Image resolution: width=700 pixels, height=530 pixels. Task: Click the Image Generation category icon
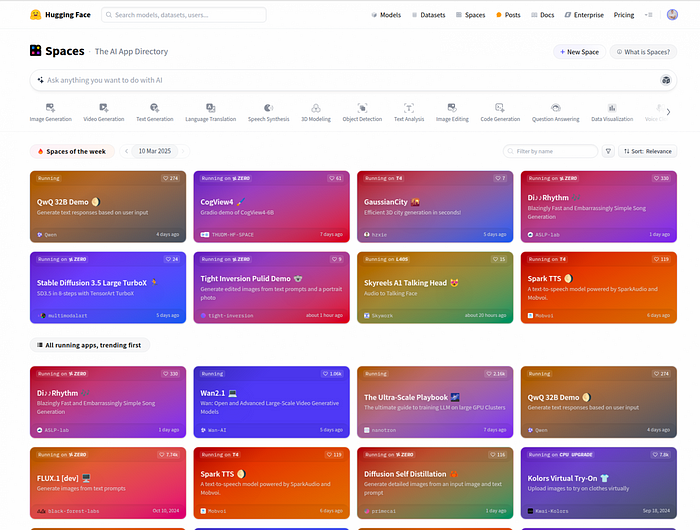(50, 108)
